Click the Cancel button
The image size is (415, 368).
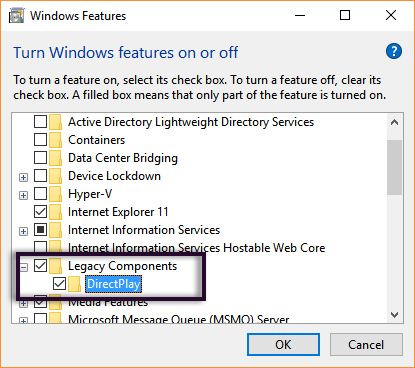click(366, 344)
